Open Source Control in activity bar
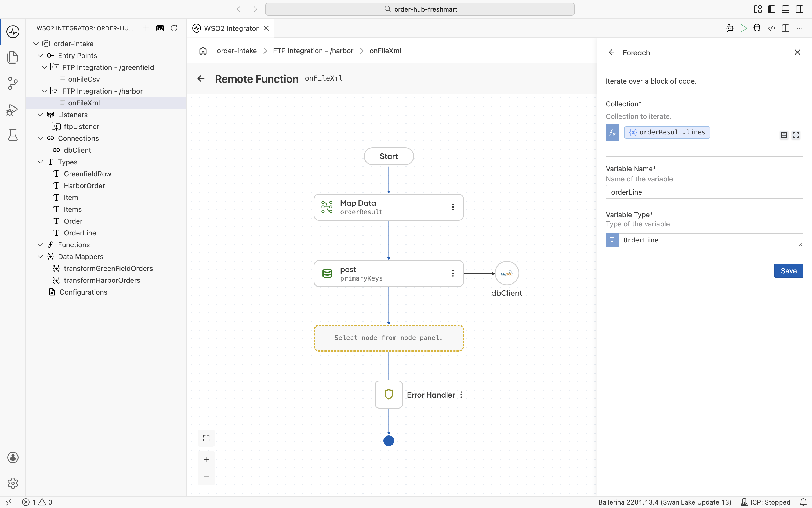 pos(13,83)
